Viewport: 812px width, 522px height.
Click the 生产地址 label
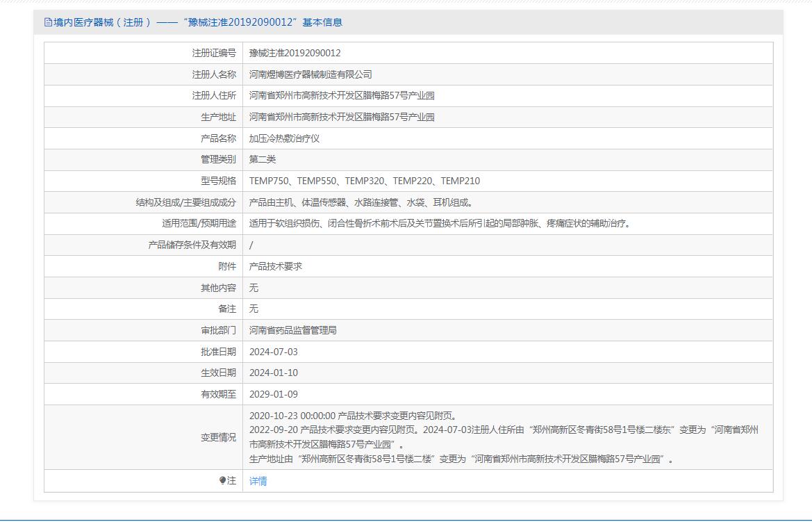tap(218, 117)
